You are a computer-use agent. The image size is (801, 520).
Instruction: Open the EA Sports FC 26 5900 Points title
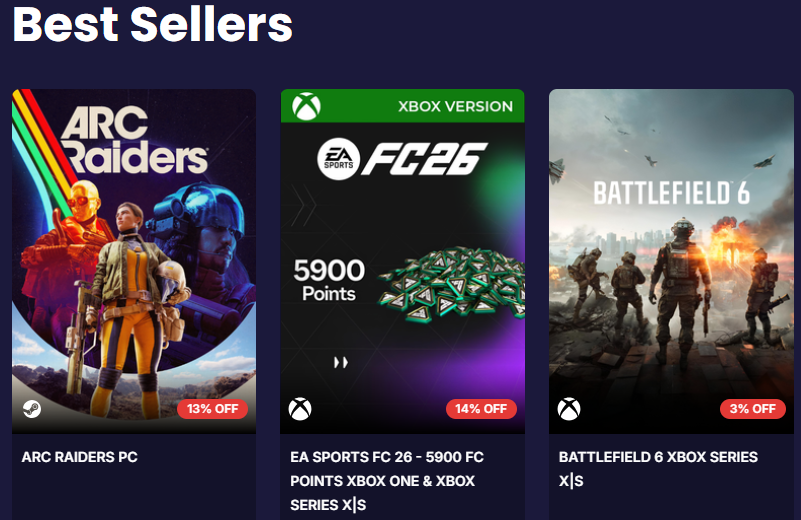[x=388, y=481]
